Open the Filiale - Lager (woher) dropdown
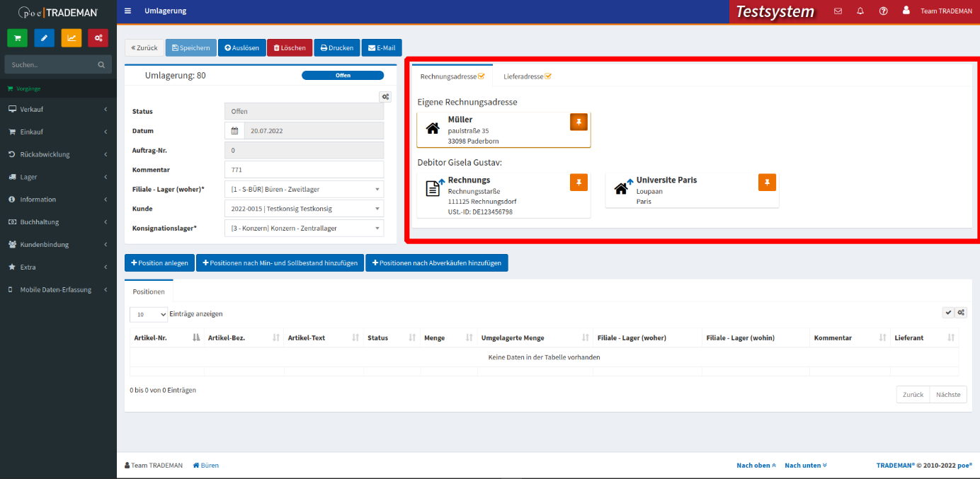 [x=304, y=189]
